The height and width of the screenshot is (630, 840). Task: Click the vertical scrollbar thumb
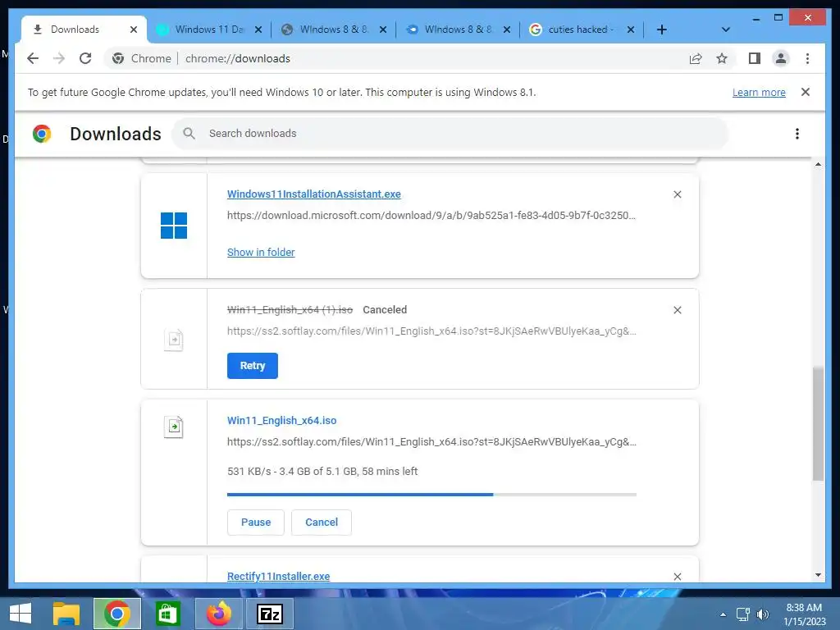click(x=818, y=423)
